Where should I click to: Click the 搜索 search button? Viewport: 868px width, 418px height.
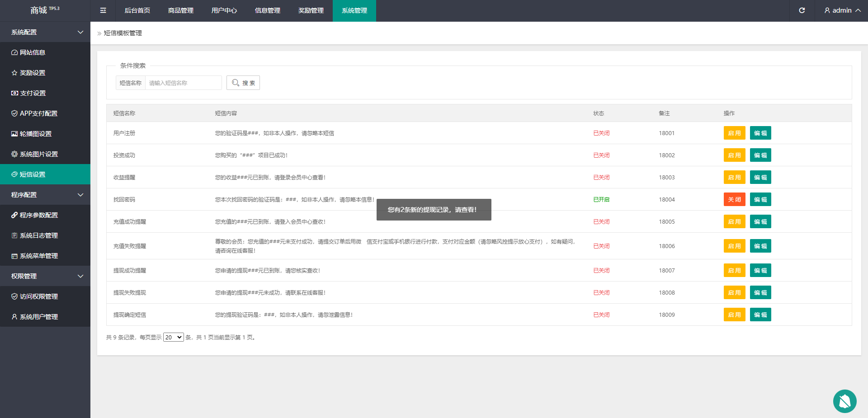[243, 83]
